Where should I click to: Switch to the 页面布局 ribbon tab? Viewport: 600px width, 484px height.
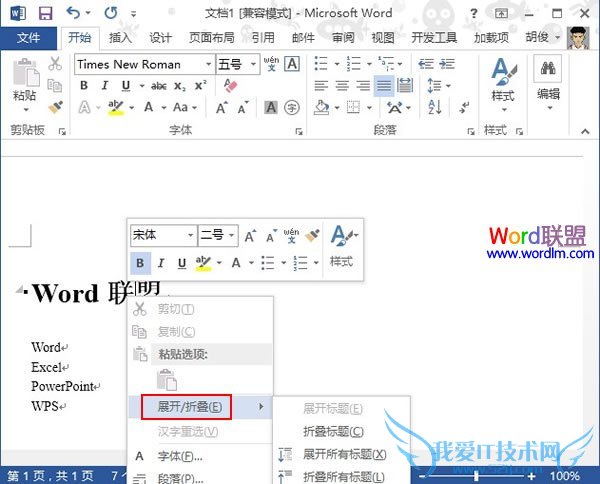tap(212, 38)
